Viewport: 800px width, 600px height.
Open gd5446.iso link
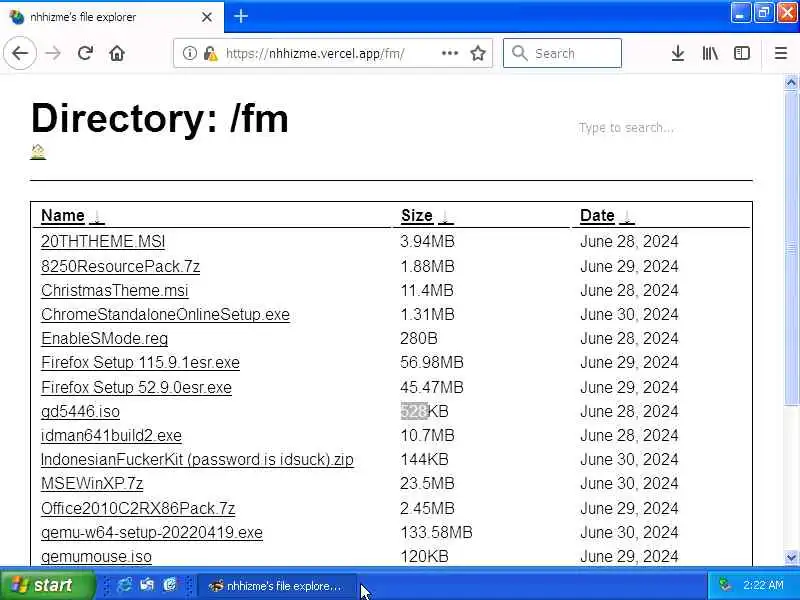(81, 411)
